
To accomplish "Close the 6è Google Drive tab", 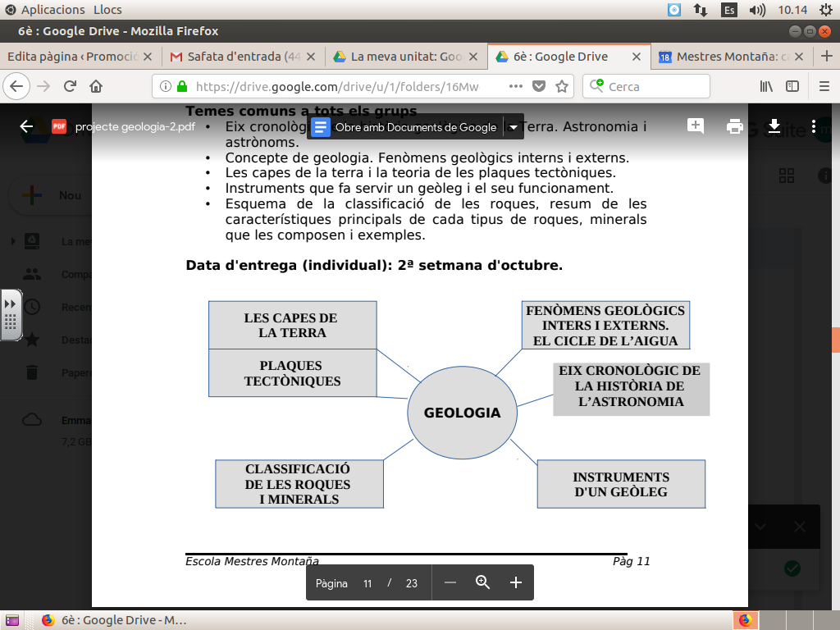I will pos(637,57).
